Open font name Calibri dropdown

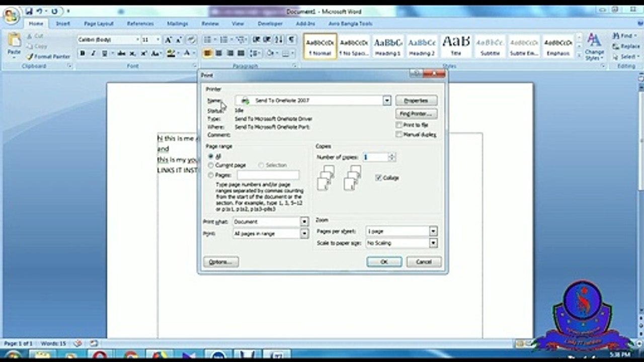tap(137, 40)
